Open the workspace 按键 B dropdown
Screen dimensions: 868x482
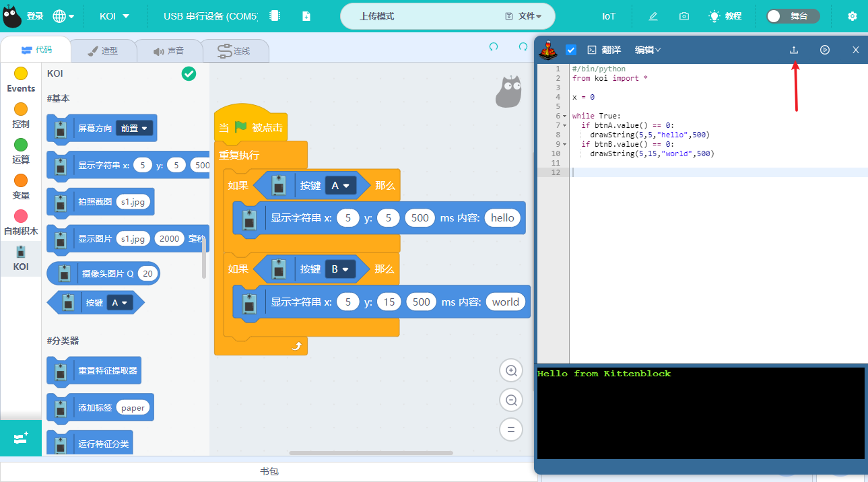tap(341, 269)
